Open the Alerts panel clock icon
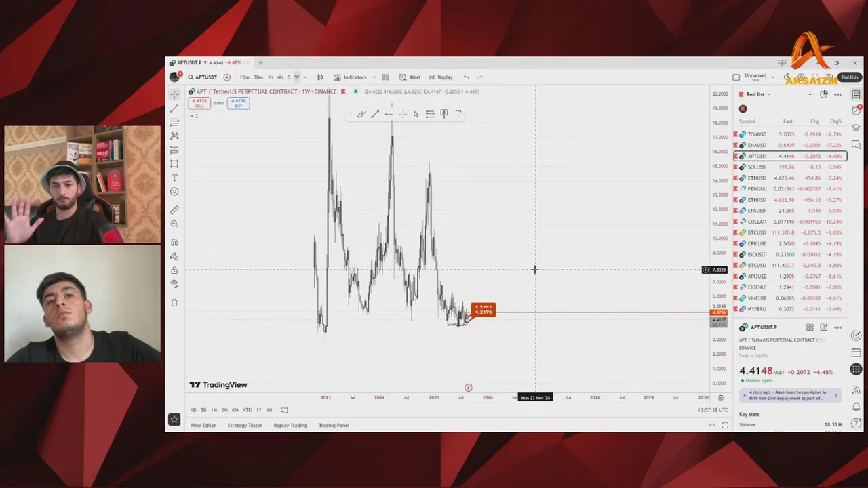The image size is (868, 488). click(x=856, y=110)
